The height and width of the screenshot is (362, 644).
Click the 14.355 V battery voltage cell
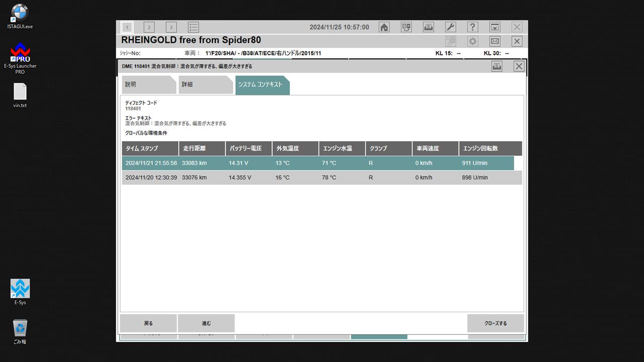tap(240, 177)
